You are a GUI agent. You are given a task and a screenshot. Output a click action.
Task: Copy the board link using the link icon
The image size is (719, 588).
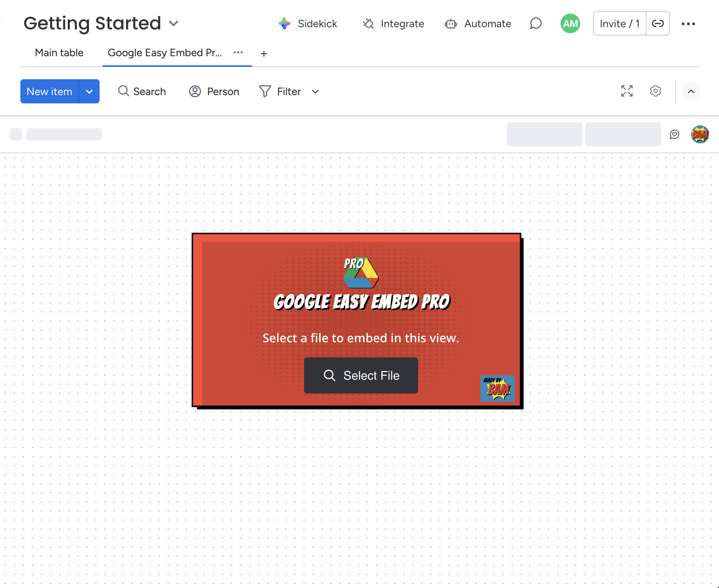pos(658,23)
